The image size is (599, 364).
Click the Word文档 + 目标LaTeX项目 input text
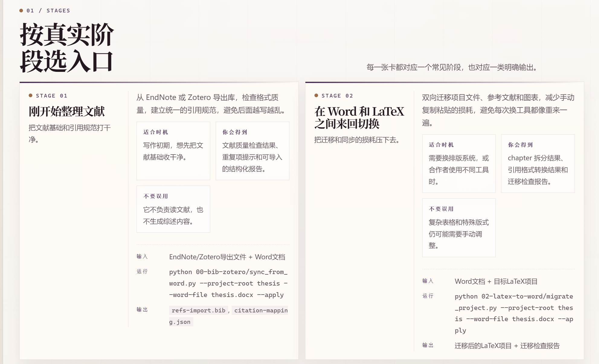pos(496,281)
